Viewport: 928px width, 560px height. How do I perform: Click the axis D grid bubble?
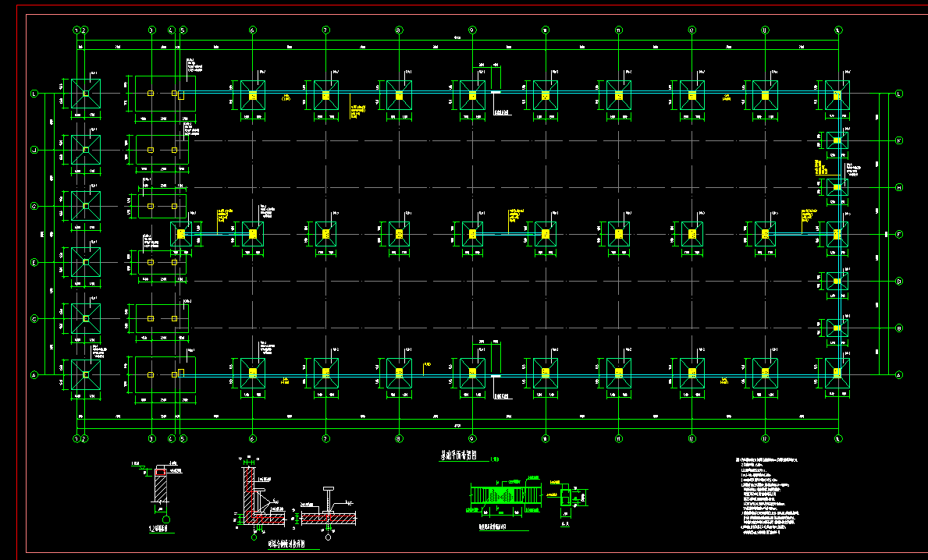[x=899, y=281]
